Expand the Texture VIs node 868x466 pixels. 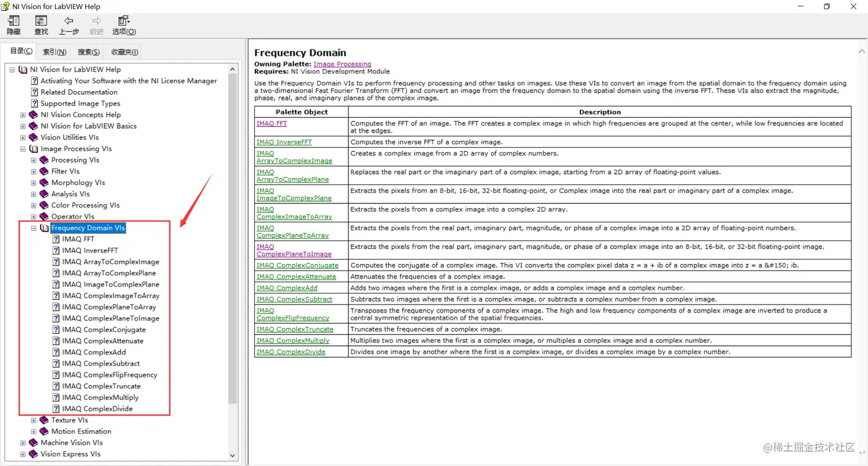[34, 420]
